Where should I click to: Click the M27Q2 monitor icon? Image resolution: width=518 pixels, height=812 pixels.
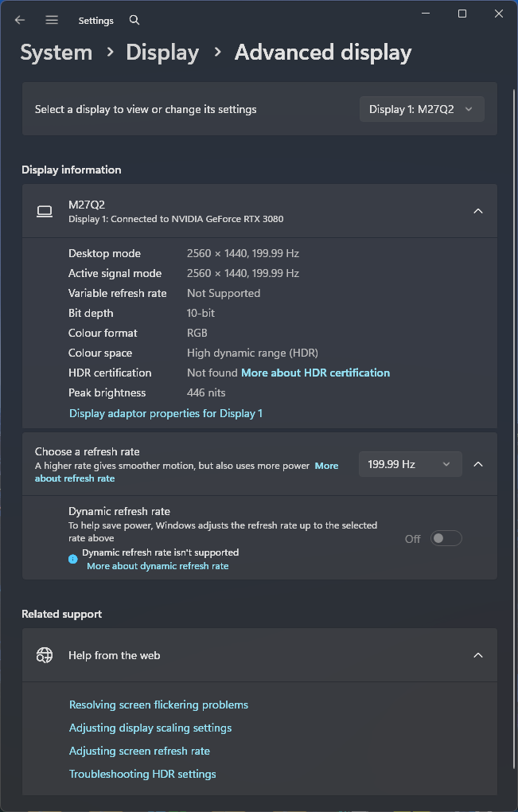45,211
